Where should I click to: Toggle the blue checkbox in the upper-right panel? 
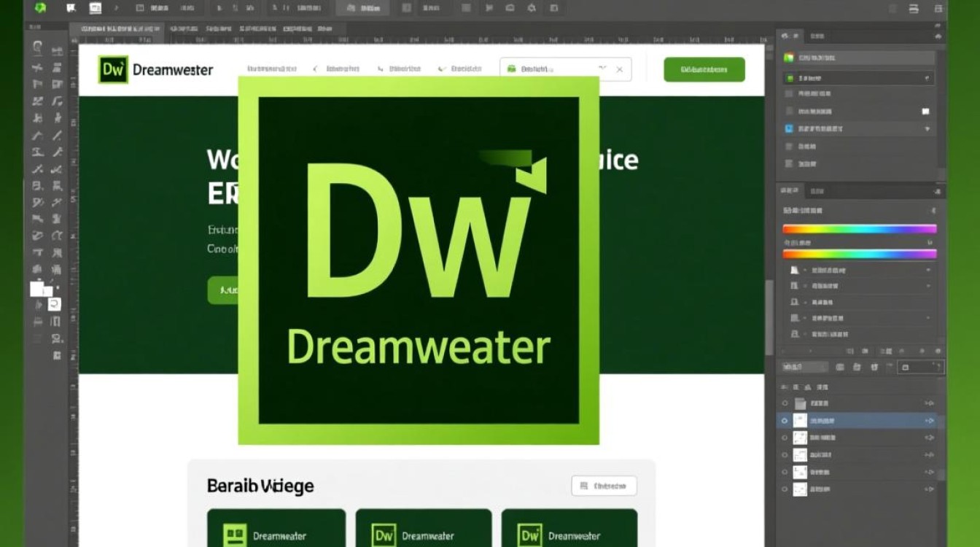(x=788, y=128)
